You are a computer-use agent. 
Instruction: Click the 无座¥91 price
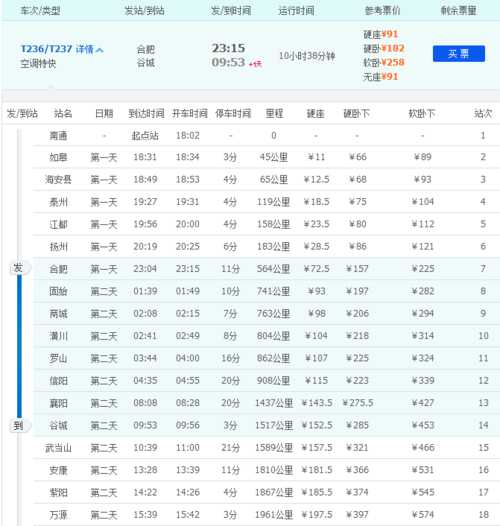pyautogui.click(x=381, y=77)
